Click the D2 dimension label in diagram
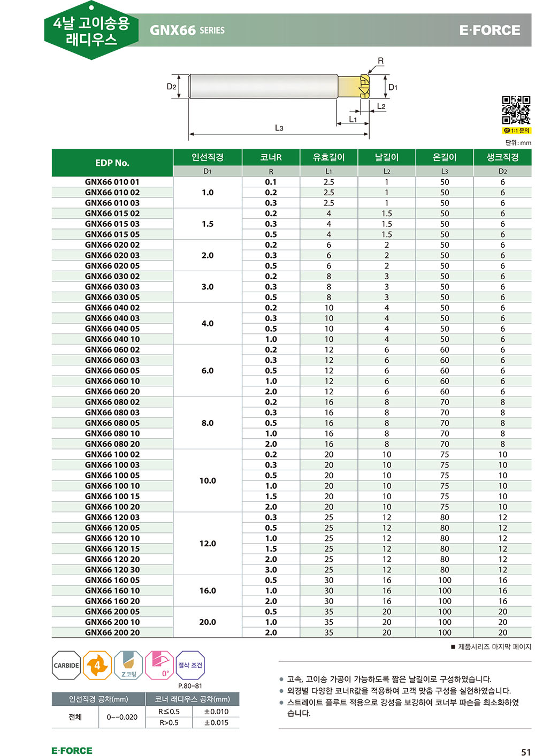The width and height of the screenshot is (535, 756). 171,87
